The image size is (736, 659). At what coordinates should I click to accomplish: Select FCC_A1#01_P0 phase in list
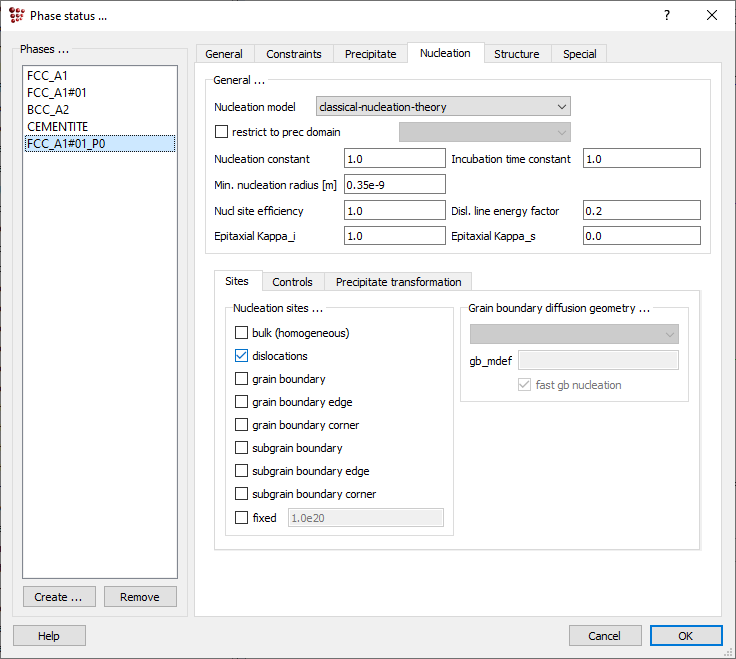100,144
